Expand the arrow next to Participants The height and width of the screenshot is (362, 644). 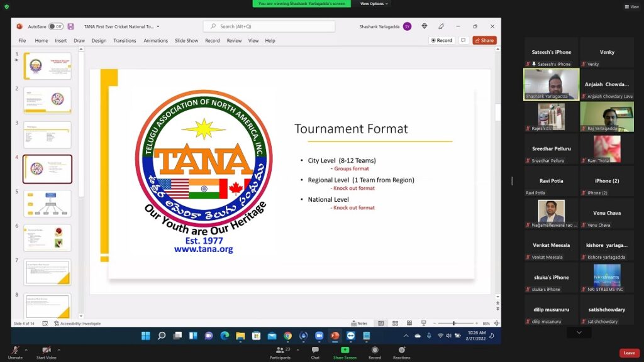[297, 350]
